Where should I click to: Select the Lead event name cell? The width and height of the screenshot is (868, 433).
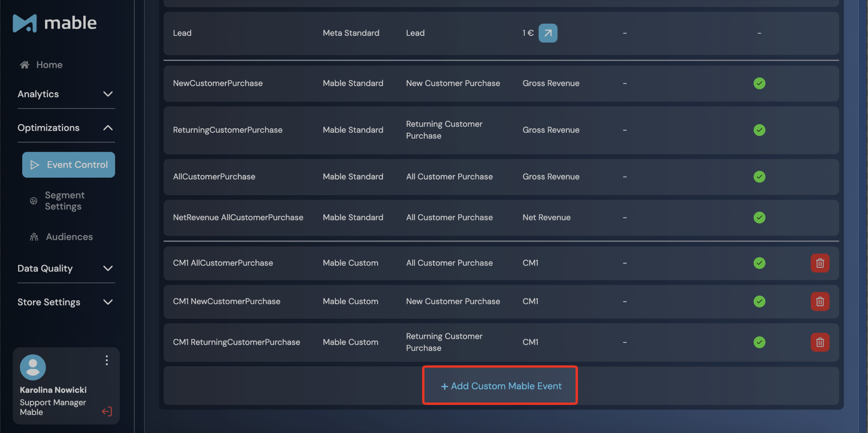(x=182, y=33)
